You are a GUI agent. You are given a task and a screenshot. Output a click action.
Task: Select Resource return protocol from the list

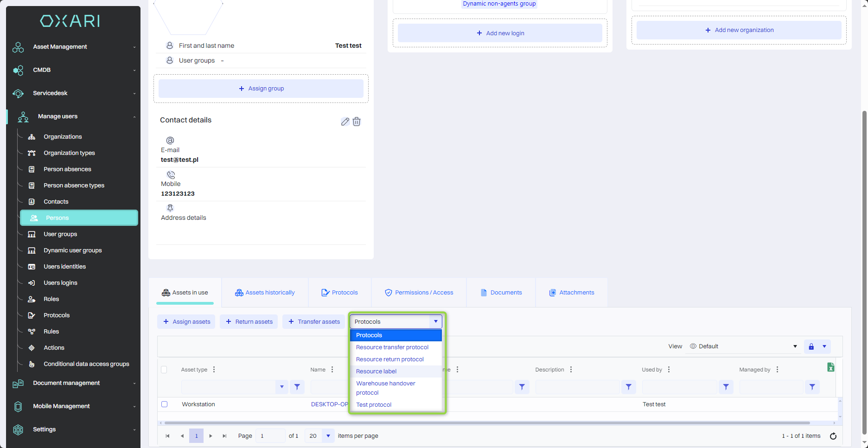pos(389,359)
